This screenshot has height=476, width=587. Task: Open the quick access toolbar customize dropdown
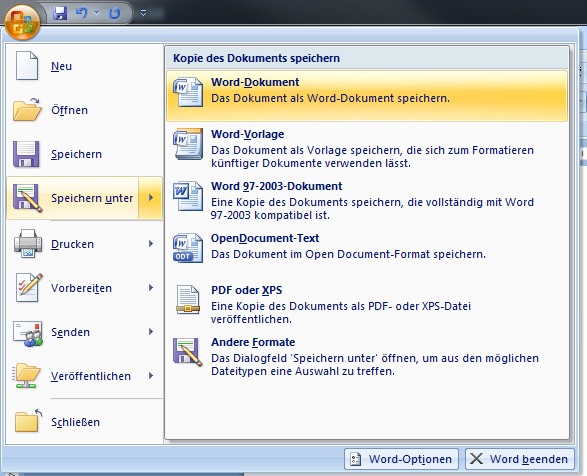coord(143,13)
